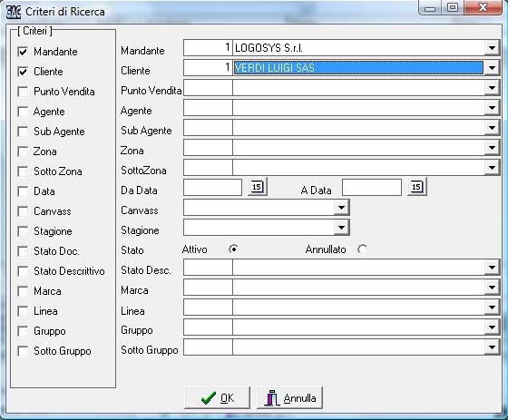Cancel with the Annulla button

tap(290, 397)
